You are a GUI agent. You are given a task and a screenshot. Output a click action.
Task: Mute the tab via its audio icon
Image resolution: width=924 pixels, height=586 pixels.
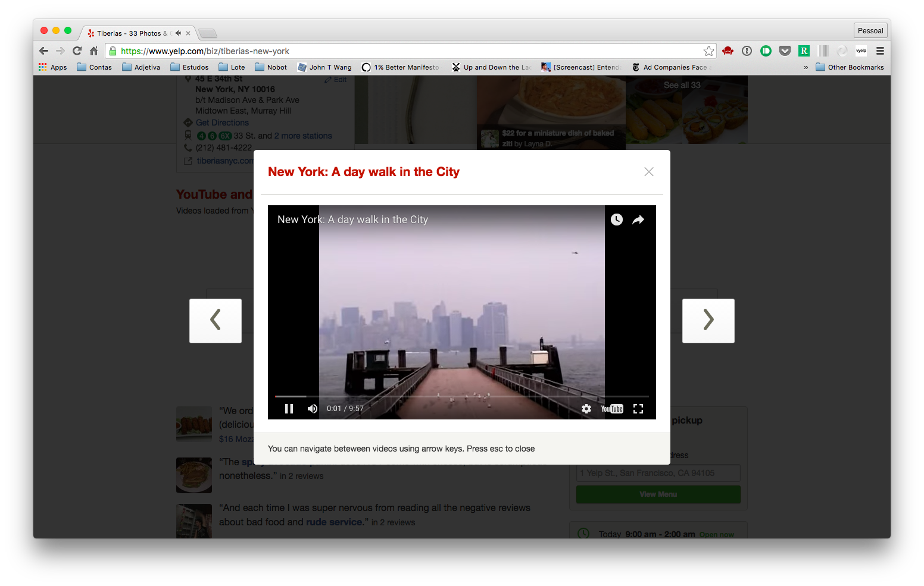pyautogui.click(x=178, y=33)
